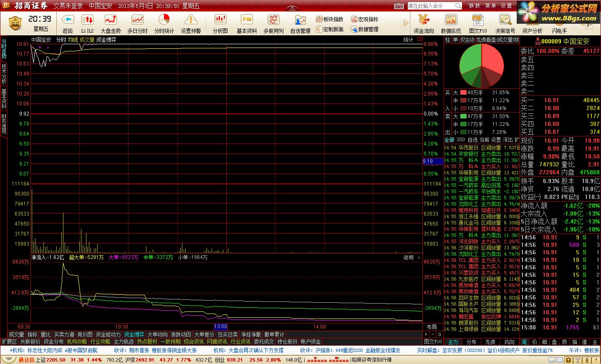
Task: Open 数据纵览 data overview icon
Action: click(451, 20)
